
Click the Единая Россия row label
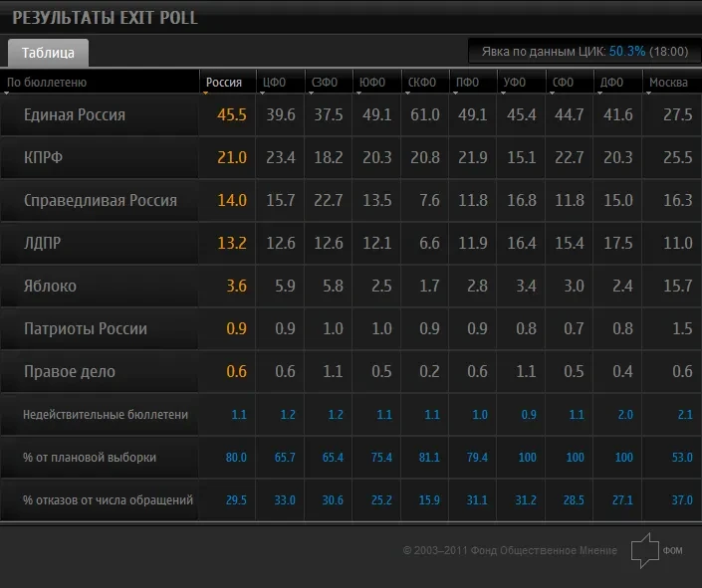pos(75,115)
